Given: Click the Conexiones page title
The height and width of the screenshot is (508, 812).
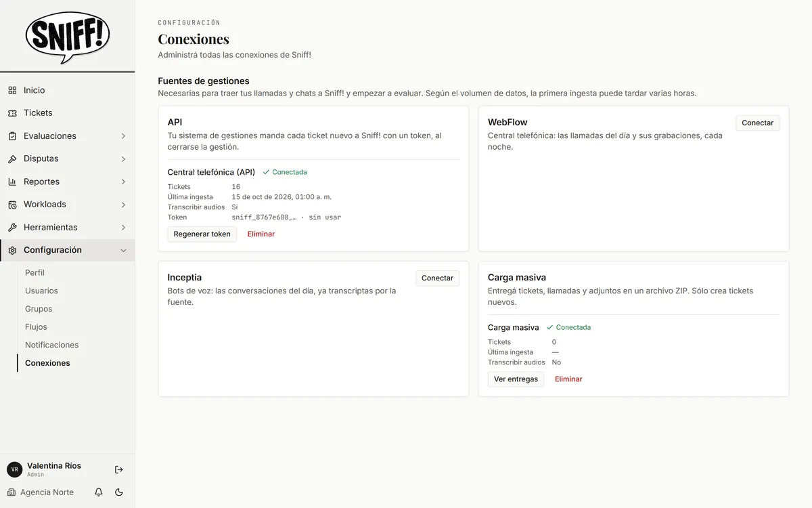Looking at the screenshot, I should pos(194,39).
